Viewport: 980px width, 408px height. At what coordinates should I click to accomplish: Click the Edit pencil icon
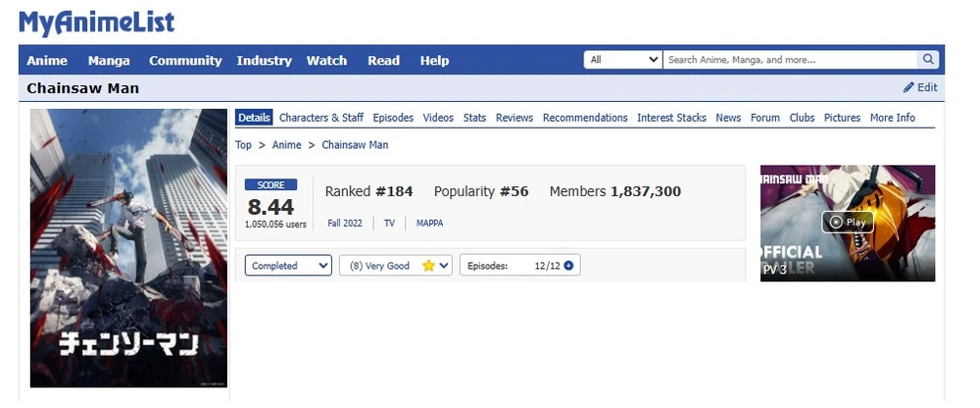tap(908, 88)
